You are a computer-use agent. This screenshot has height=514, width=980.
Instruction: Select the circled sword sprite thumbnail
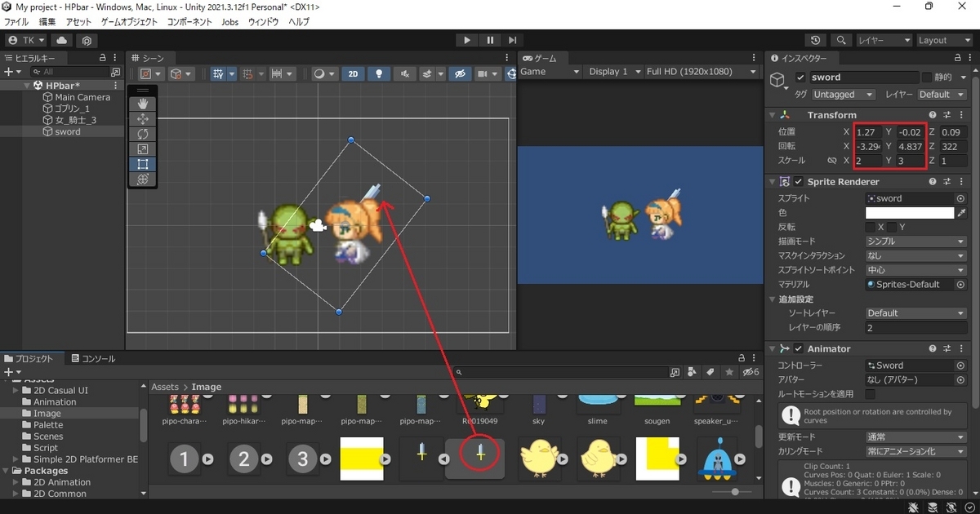click(x=480, y=459)
